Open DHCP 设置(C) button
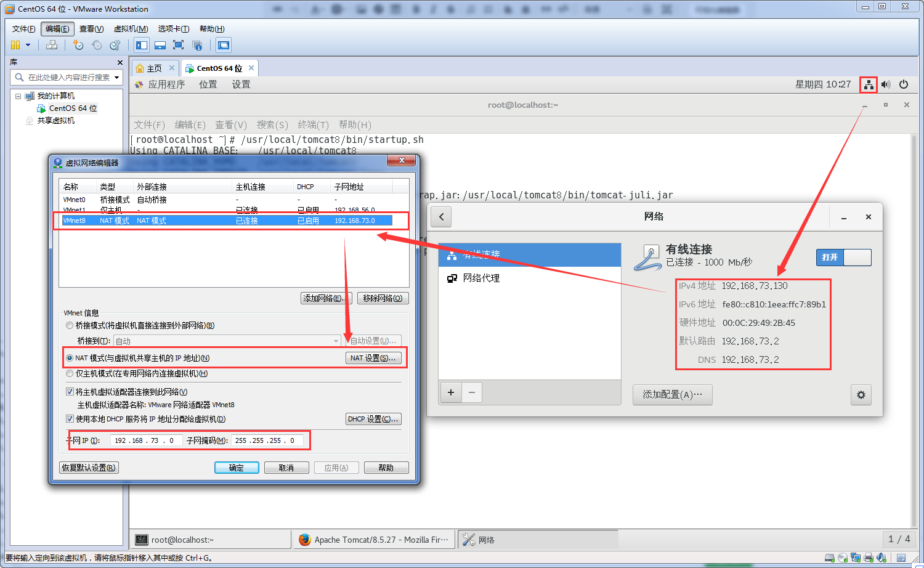The width and height of the screenshot is (924, 568). pyautogui.click(x=373, y=419)
